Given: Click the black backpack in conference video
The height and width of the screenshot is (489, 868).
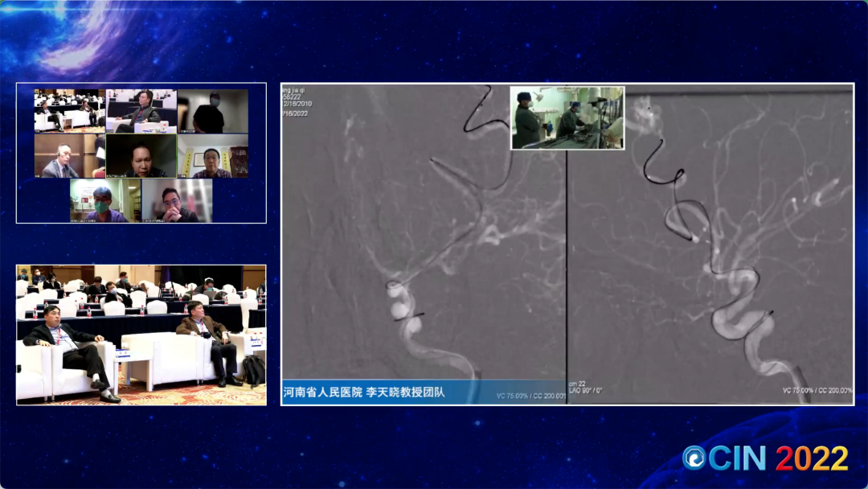Looking at the screenshot, I should click(254, 370).
